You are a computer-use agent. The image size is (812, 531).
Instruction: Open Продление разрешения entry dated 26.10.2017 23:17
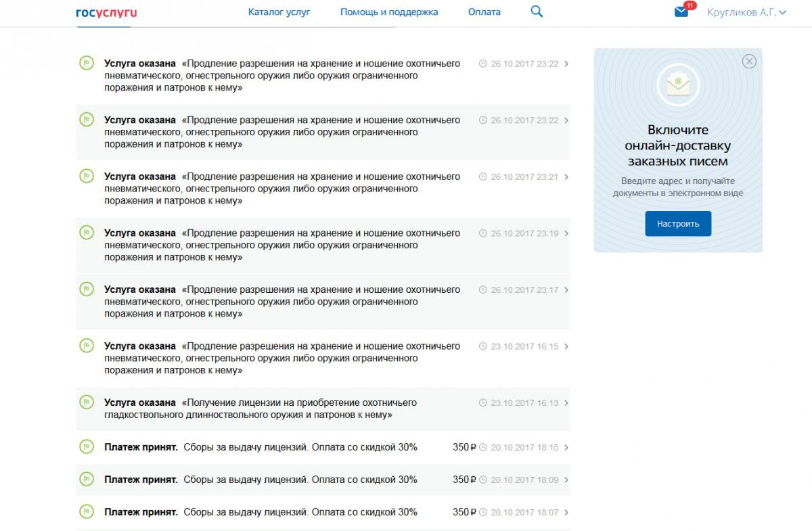[x=323, y=301]
